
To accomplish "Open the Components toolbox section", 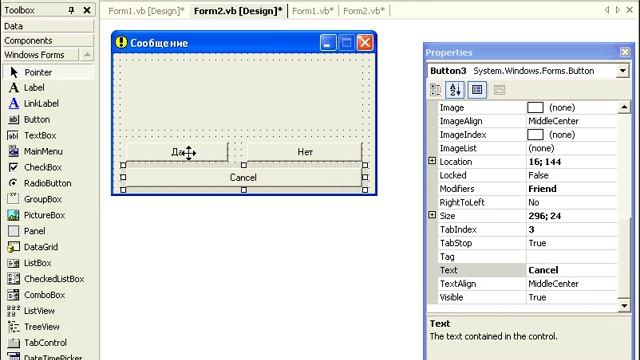I will click(x=48, y=40).
